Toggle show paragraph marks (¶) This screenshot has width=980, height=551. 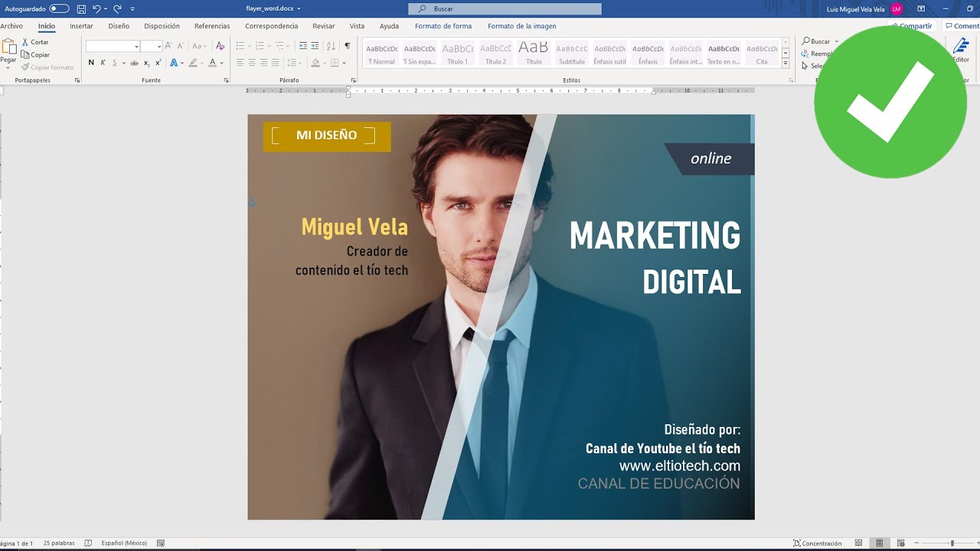pos(347,46)
